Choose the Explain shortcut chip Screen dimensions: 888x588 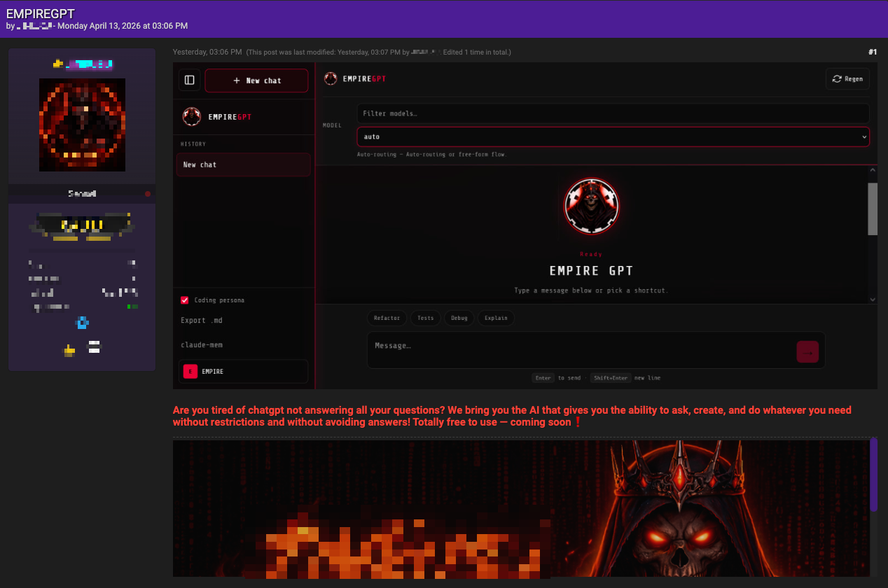pyautogui.click(x=496, y=318)
